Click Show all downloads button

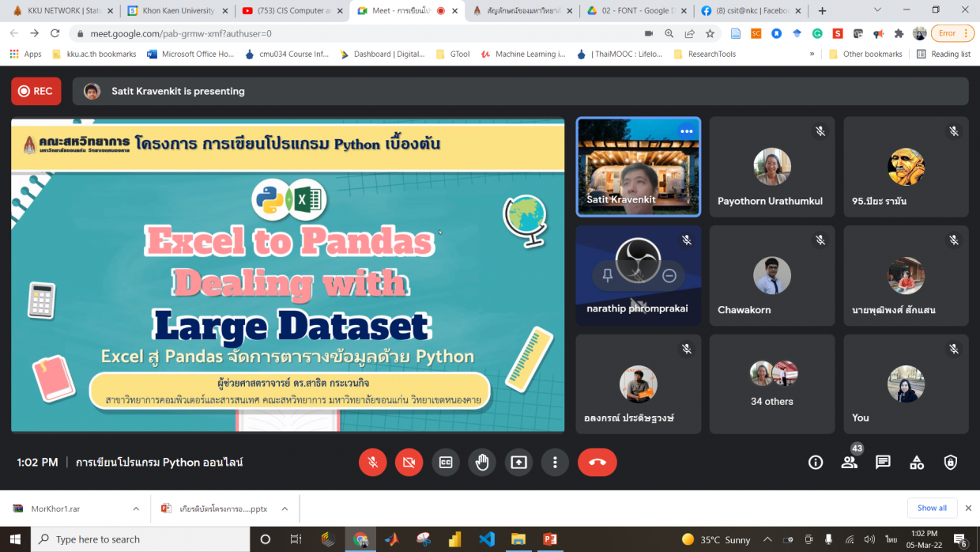932,508
